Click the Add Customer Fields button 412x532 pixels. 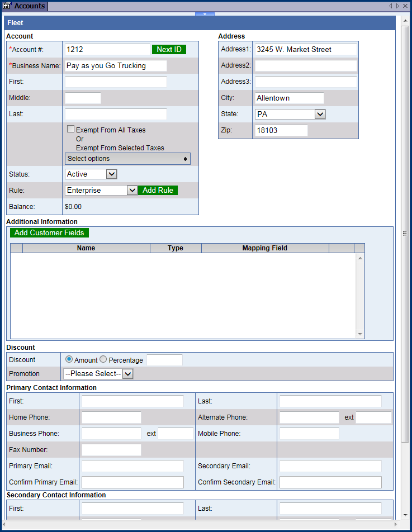49,232
